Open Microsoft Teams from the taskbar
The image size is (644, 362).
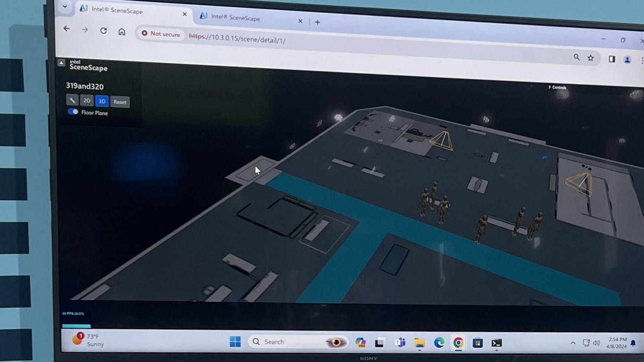(x=400, y=342)
